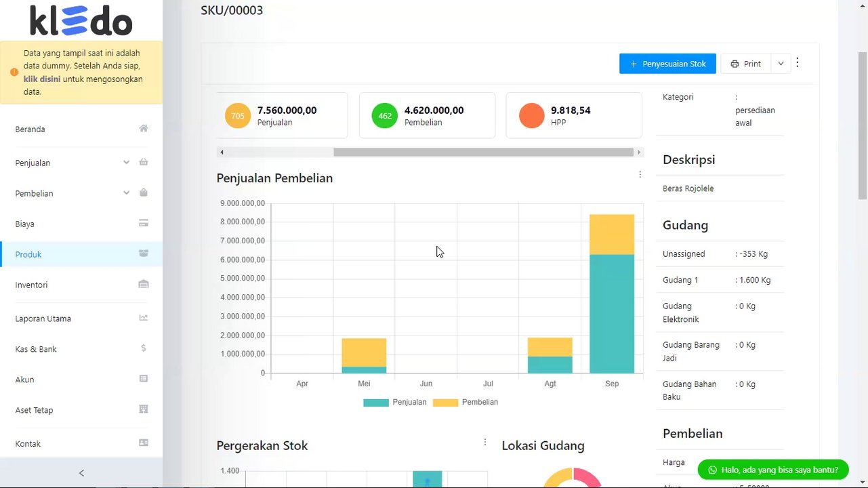Click the Lokasi Gudang donut chart

pyautogui.click(x=573, y=477)
